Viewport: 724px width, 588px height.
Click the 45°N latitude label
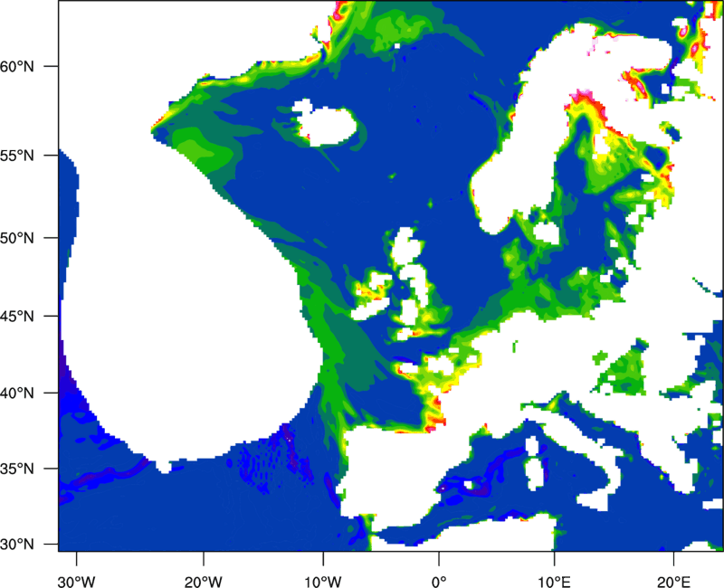17,317
